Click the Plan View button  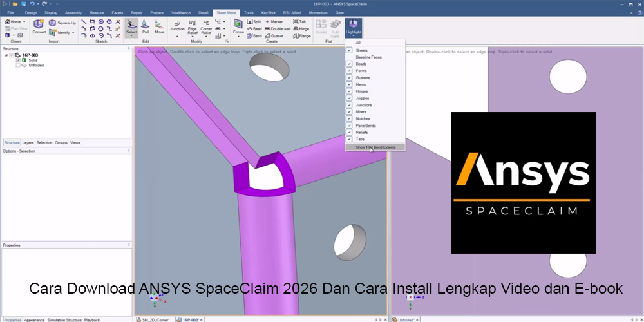(15, 29)
